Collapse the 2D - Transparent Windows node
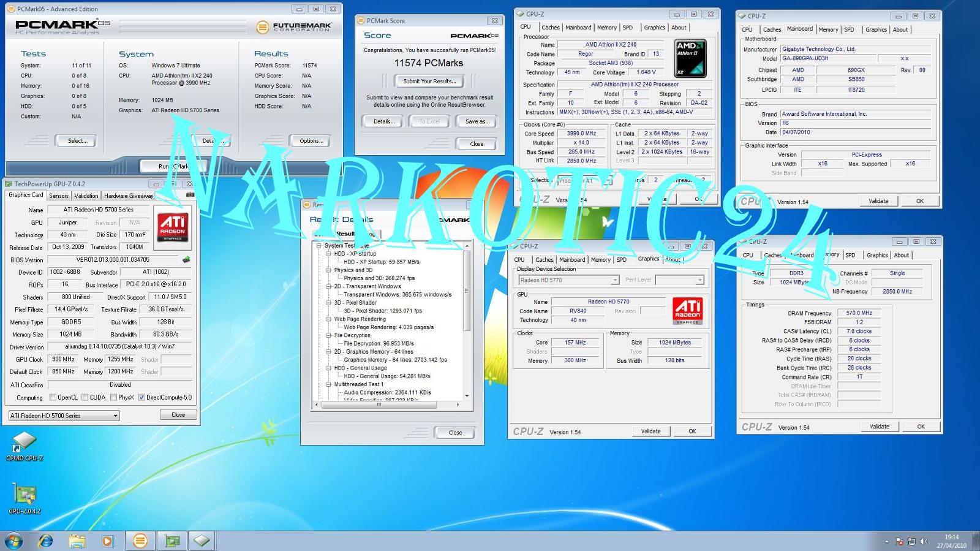This screenshot has height=551, width=980. click(x=328, y=286)
